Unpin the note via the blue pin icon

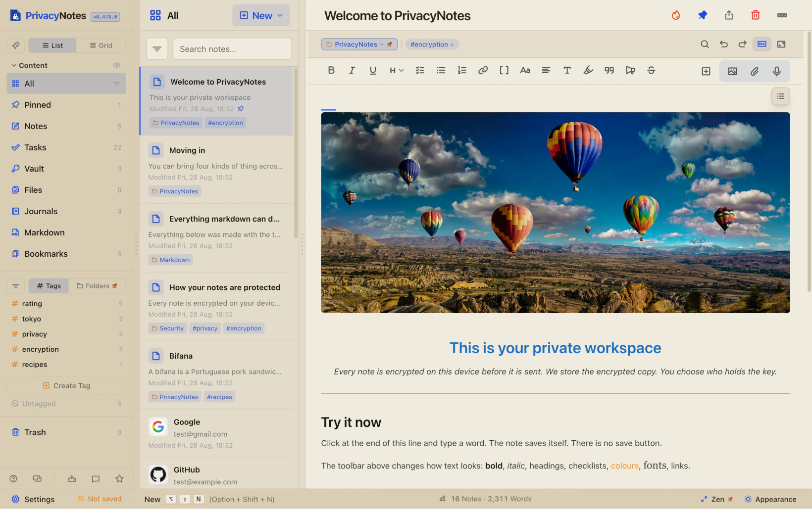pyautogui.click(x=702, y=15)
